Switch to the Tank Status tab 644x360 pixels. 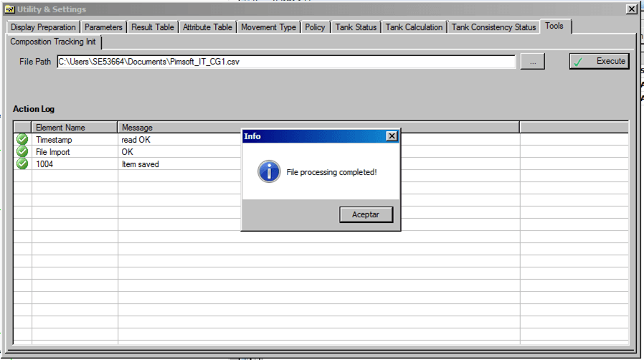coord(356,27)
